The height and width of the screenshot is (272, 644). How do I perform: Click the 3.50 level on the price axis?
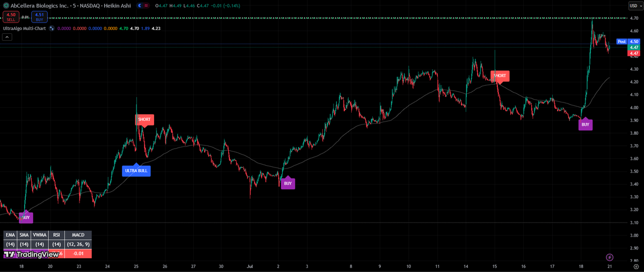[634, 171]
